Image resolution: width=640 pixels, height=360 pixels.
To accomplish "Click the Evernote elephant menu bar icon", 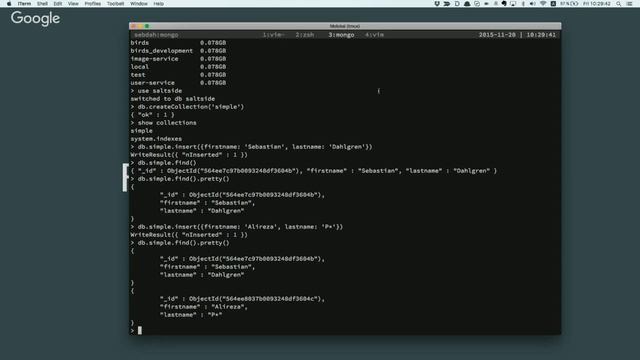I will [504, 4].
